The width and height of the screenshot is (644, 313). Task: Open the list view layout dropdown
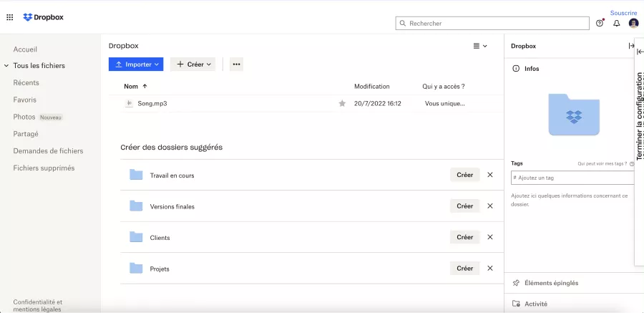pyautogui.click(x=479, y=46)
